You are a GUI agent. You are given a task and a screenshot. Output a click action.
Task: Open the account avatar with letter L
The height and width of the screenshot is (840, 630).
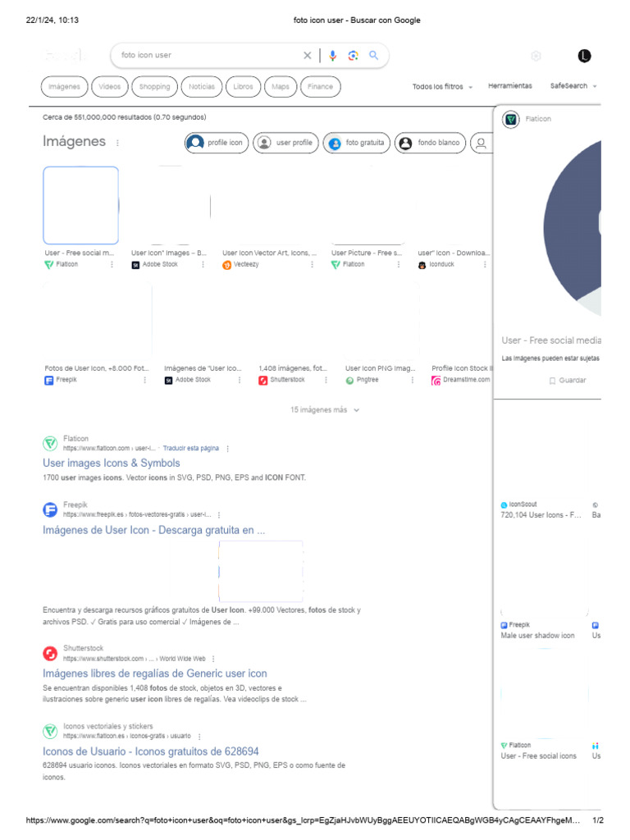pyautogui.click(x=584, y=56)
